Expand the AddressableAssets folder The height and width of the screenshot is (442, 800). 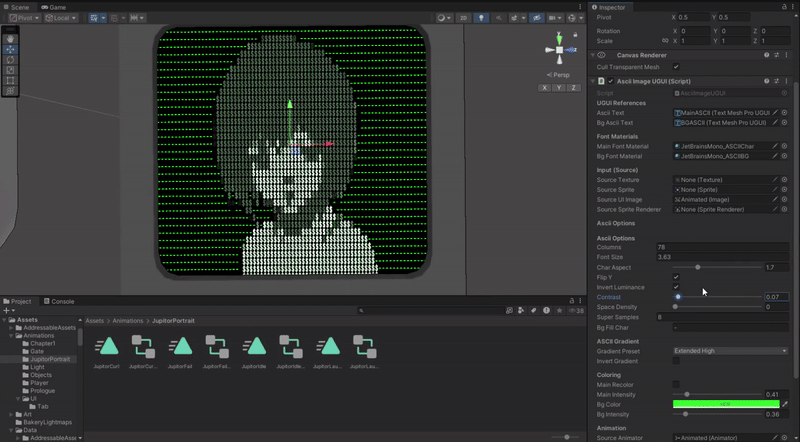tap(11, 328)
